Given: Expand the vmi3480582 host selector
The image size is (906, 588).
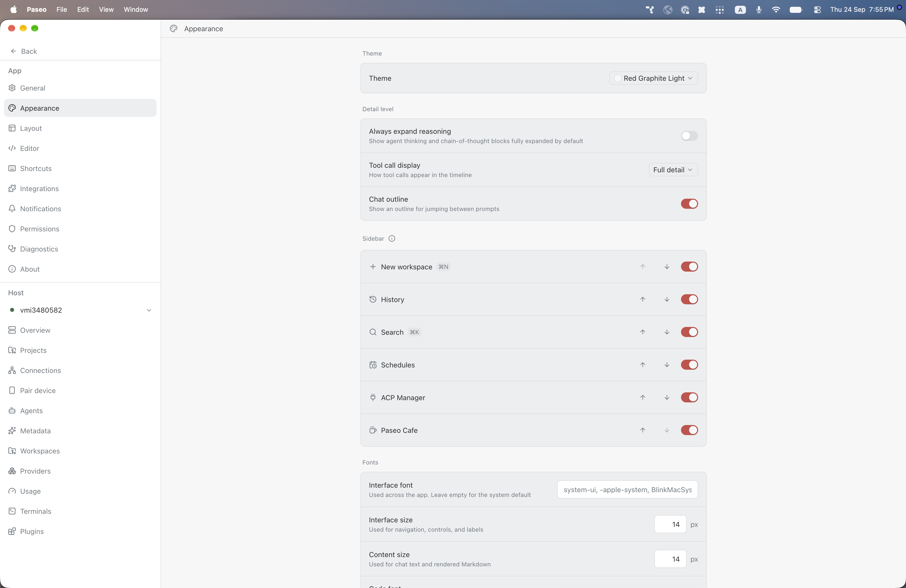Looking at the screenshot, I should [80, 310].
